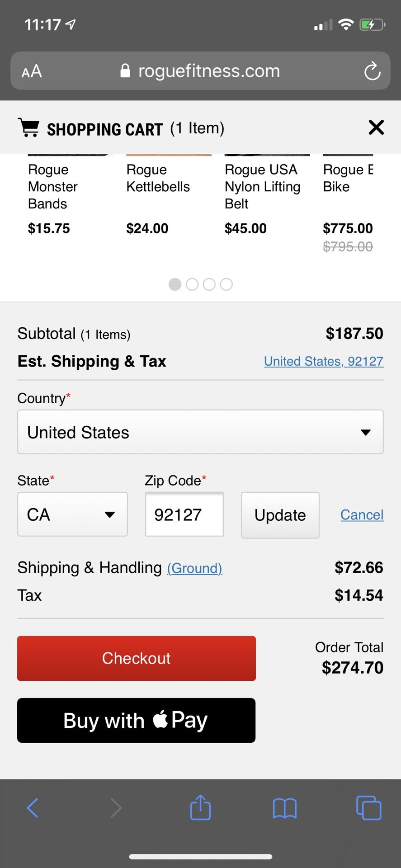The image size is (401, 868).
Task: Show all open Safari tabs
Action: tap(368, 807)
